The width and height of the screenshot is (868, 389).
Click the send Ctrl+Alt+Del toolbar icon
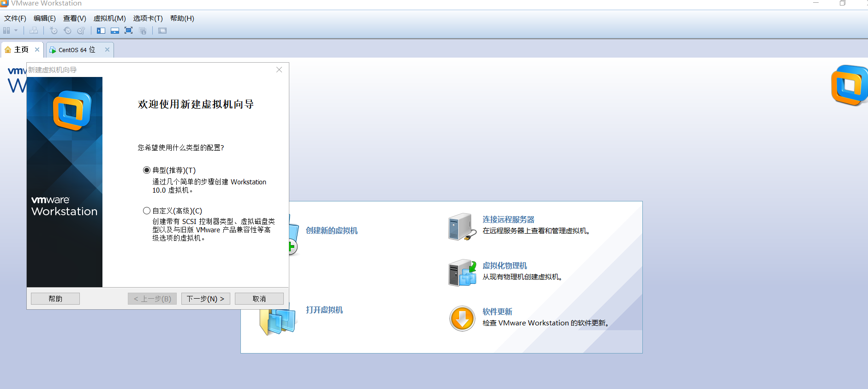[x=34, y=30]
